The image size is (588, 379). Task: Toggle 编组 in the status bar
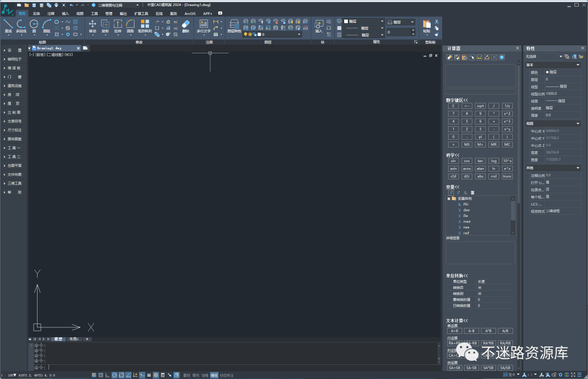[x=214, y=375]
